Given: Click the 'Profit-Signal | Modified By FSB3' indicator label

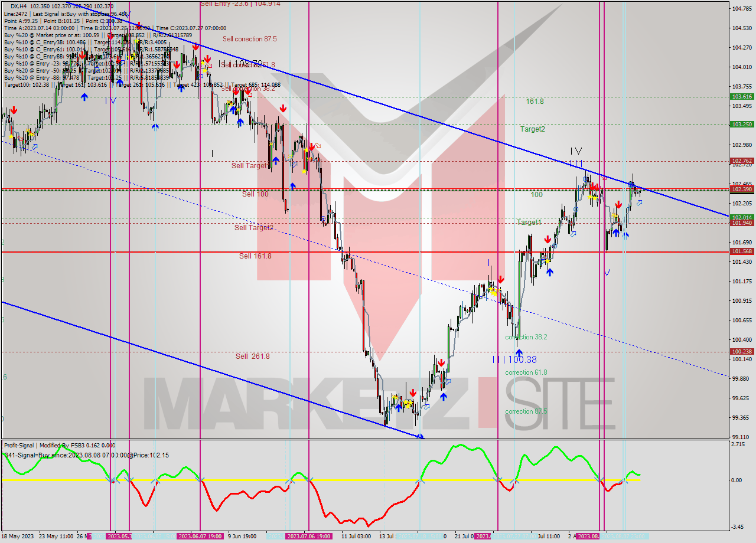Looking at the screenshot, I should [x=59, y=445].
